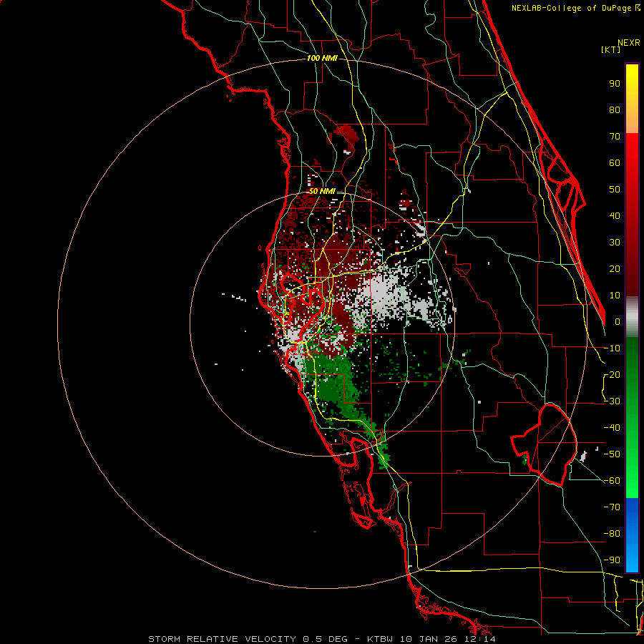Click the 80 value on the velocity scale
The width and height of the screenshot is (644, 644).
(615, 110)
